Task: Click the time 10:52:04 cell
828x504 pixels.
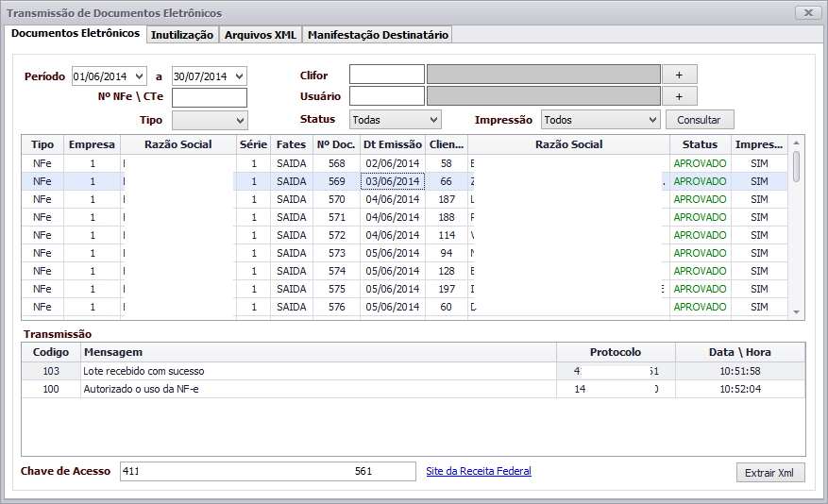Action: click(x=740, y=390)
